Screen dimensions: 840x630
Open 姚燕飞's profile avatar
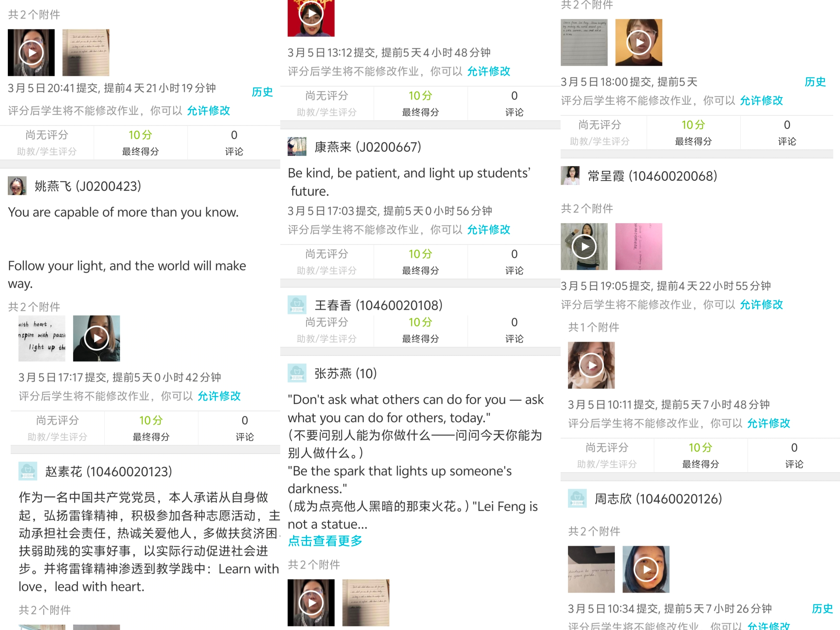(x=17, y=186)
